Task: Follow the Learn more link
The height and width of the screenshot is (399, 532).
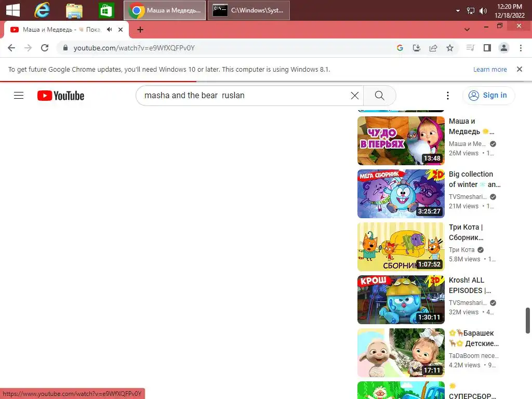Action: point(490,69)
